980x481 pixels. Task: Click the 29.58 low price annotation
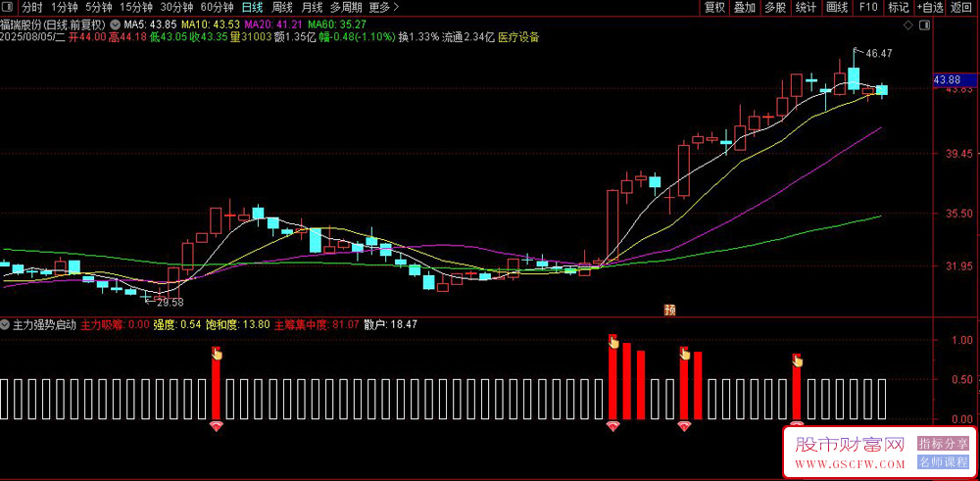pos(170,302)
